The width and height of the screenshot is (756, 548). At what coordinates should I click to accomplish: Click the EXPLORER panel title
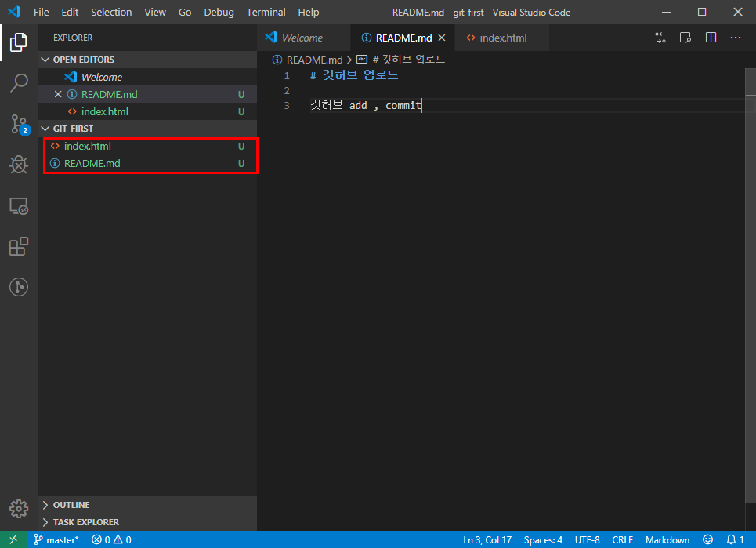[73, 38]
